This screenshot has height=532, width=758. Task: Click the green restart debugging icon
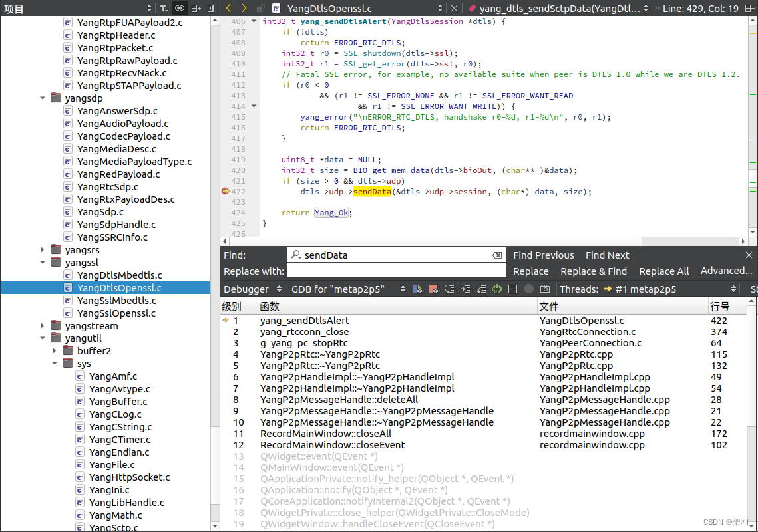coord(498,289)
